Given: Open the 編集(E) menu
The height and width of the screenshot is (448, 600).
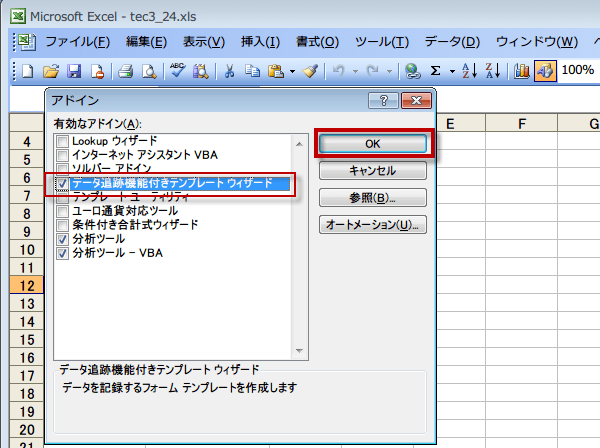Looking at the screenshot, I should 147,42.
